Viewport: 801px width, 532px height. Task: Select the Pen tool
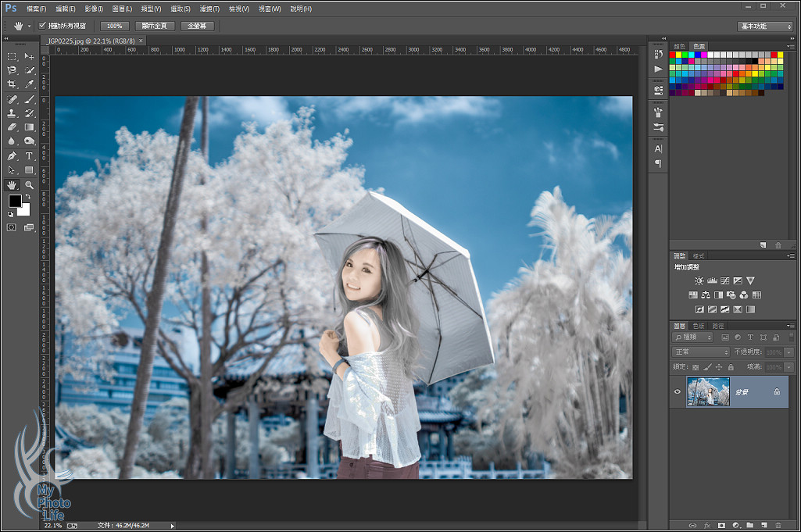(12, 155)
